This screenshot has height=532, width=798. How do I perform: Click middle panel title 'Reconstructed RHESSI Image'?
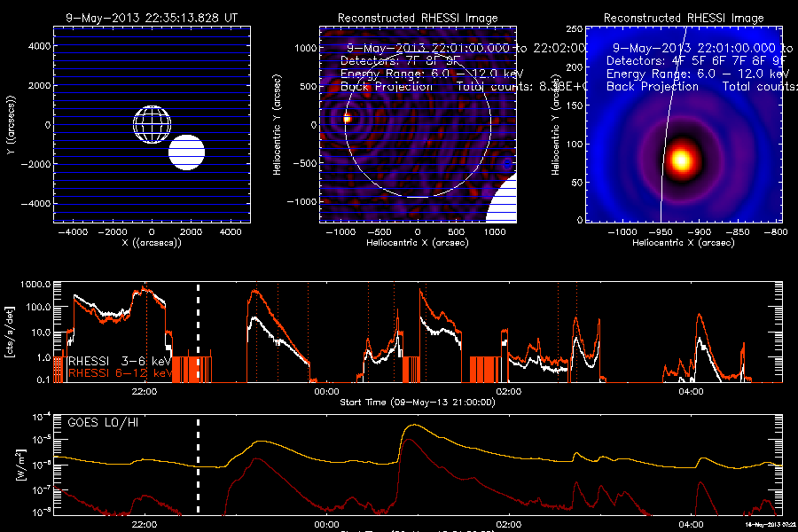(x=418, y=18)
